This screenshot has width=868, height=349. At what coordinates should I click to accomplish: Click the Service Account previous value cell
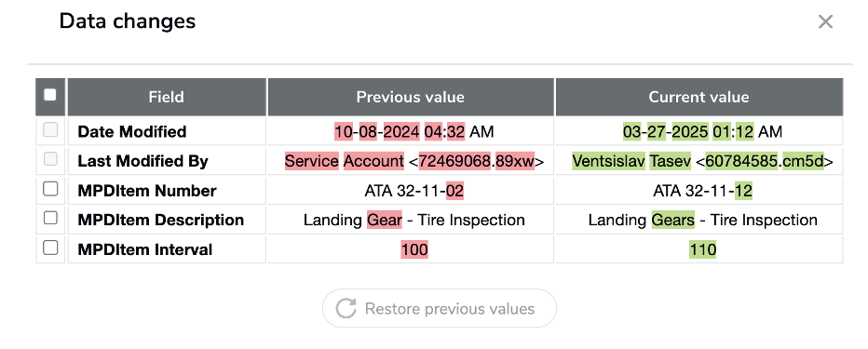pyautogui.click(x=410, y=161)
